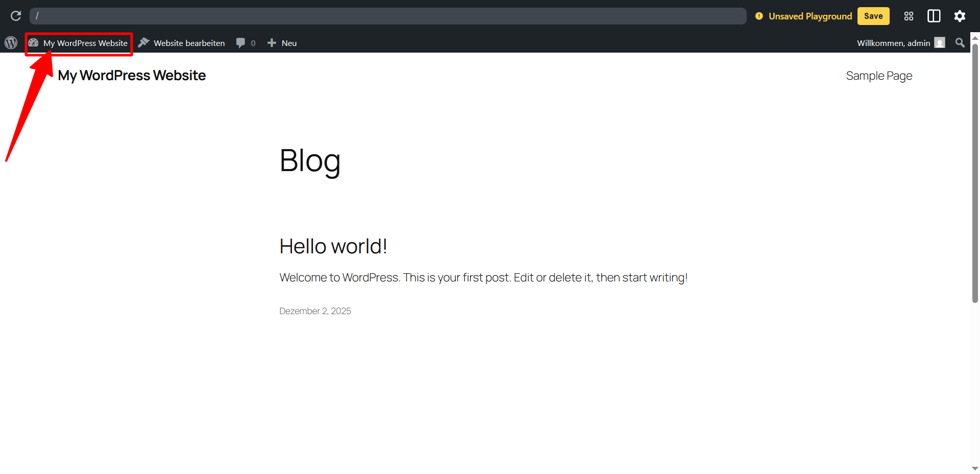Expand the Willkommen admin user menu
980x474 pixels.
pyautogui.click(x=893, y=43)
